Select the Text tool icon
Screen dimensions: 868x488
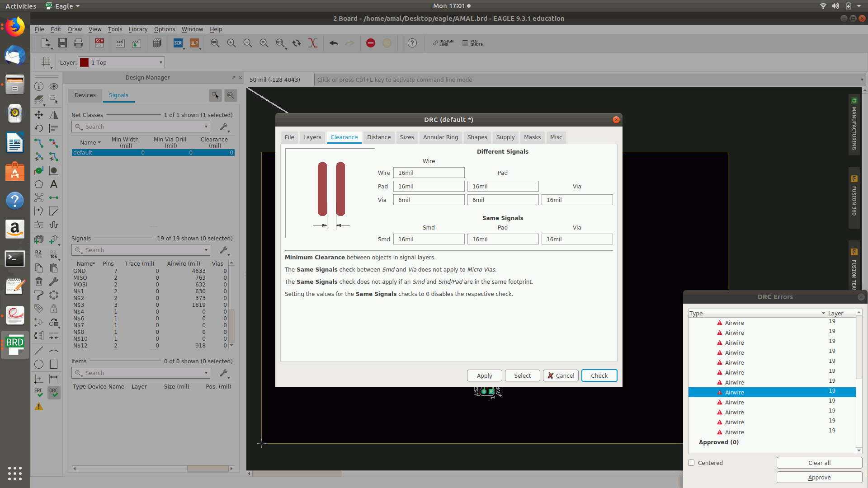(x=54, y=184)
